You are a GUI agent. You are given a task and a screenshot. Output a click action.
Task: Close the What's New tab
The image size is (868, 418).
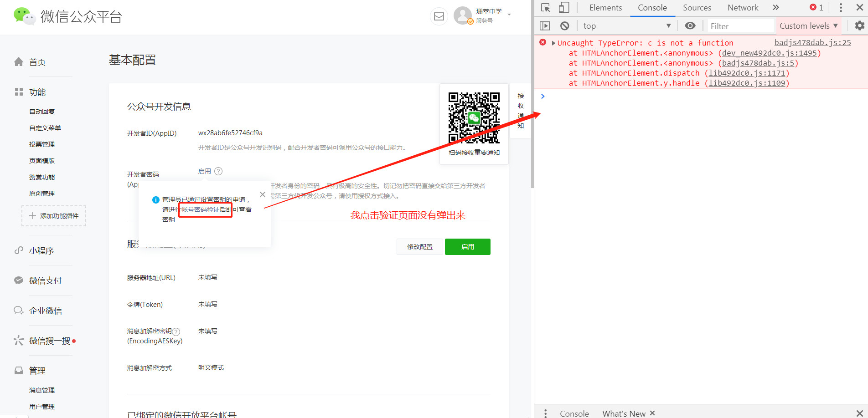pos(652,413)
